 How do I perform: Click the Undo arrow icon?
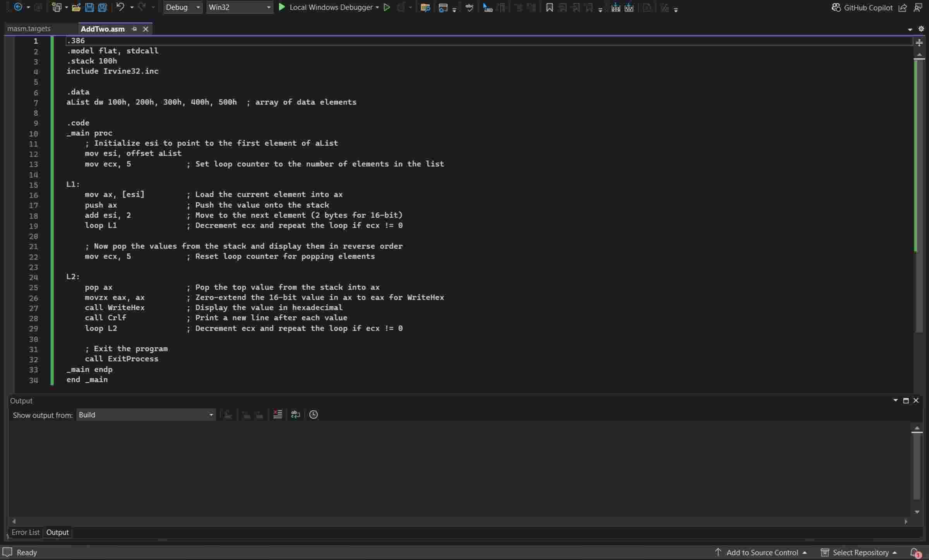click(x=120, y=7)
